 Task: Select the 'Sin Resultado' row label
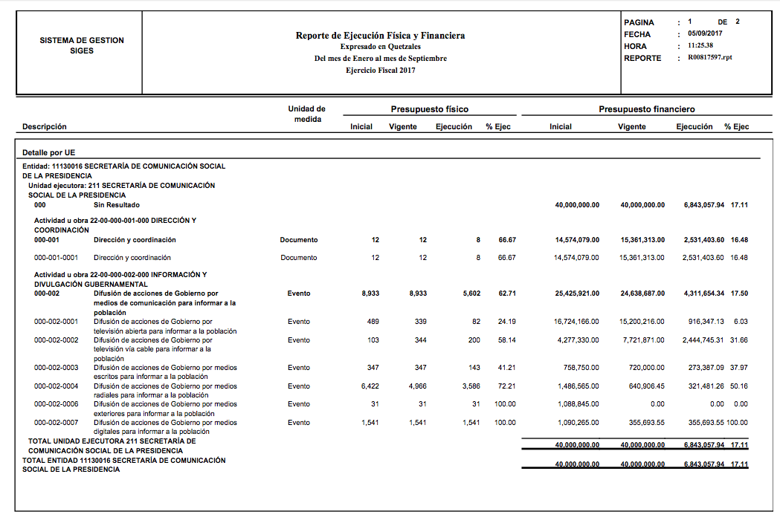[x=116, y=205]
